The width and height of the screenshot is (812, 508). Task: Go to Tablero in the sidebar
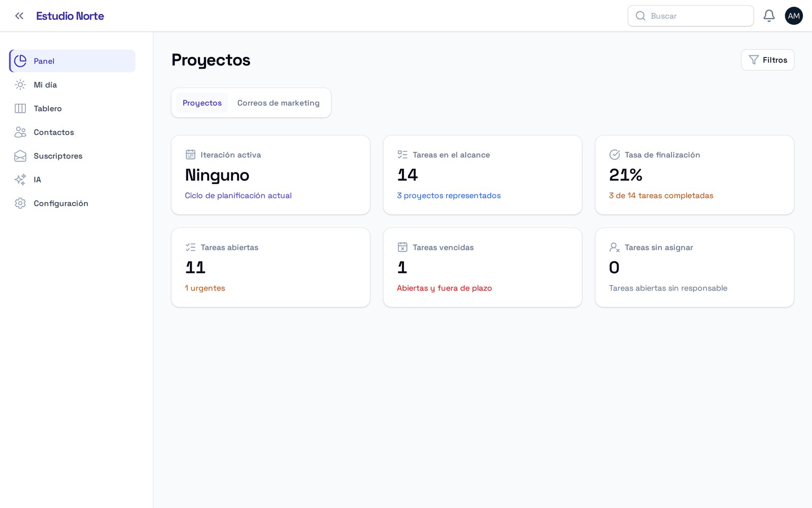click(x=72, y=108)
